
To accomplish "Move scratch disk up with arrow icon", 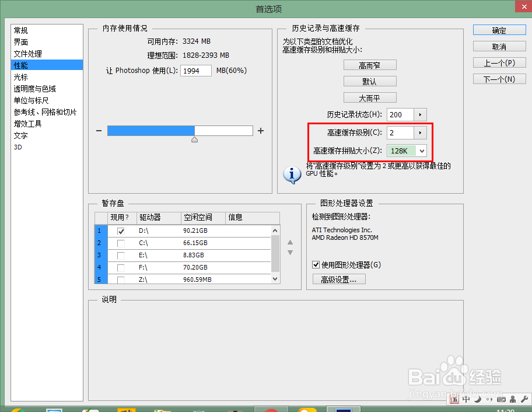I will tap(290, 242).
